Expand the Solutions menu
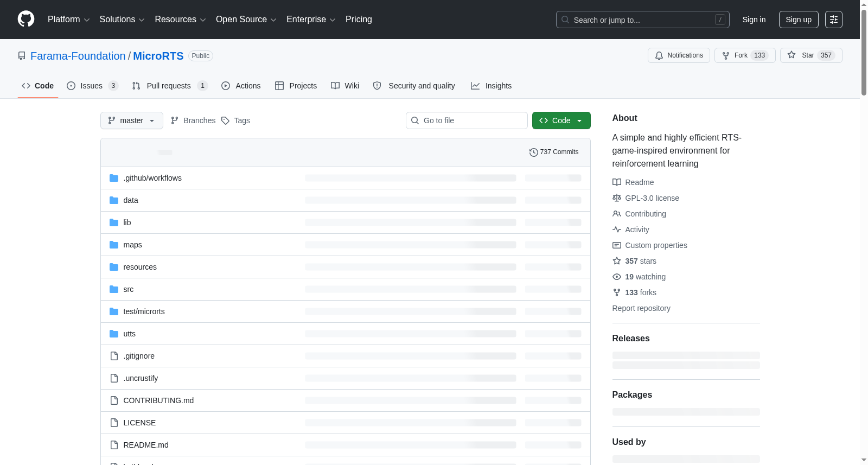 (x=122, y=20)
